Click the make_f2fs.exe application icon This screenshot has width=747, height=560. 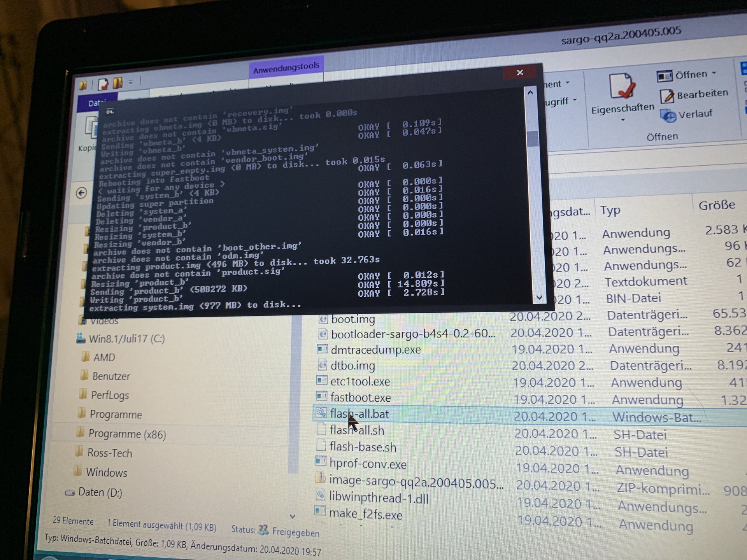320,510
